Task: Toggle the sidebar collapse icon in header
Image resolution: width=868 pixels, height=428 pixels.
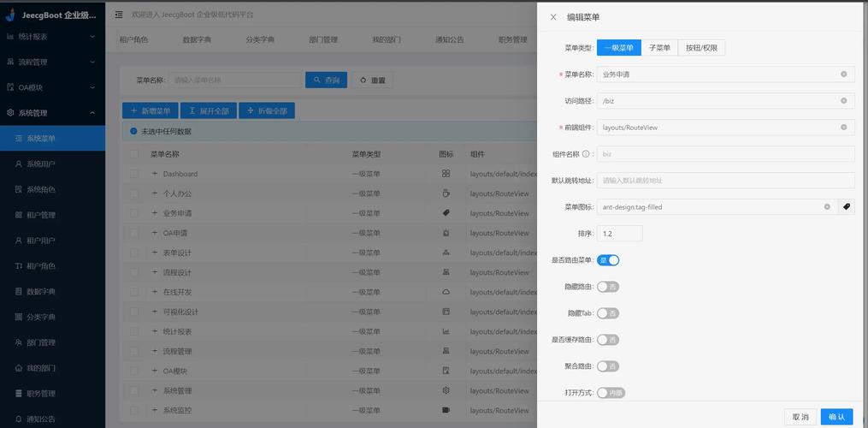Action: click(119, 15)
